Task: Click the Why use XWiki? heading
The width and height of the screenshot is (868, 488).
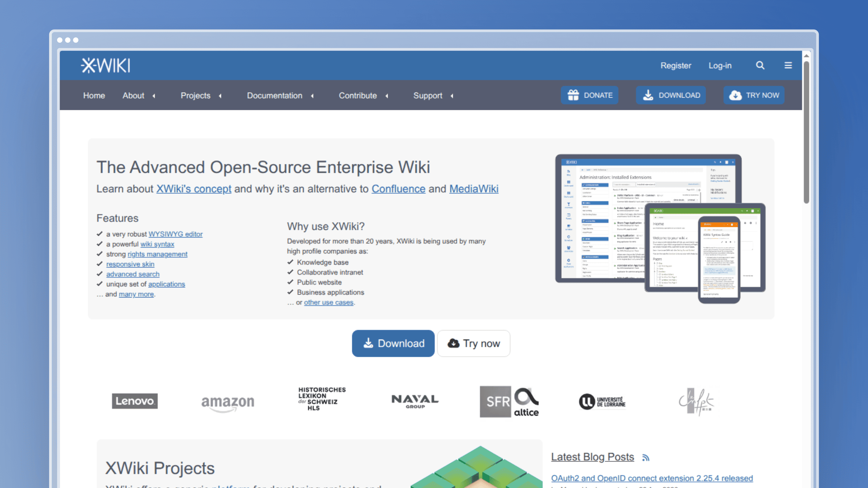Action: click(325, 226)
